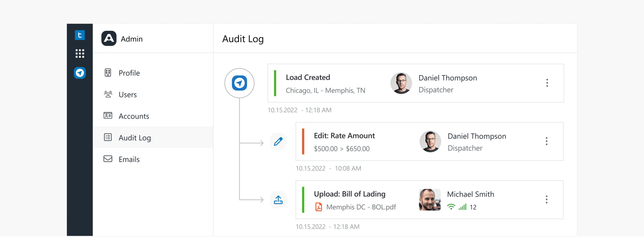Open the three-dot menu on the Load Created entry

pos(547,83)
